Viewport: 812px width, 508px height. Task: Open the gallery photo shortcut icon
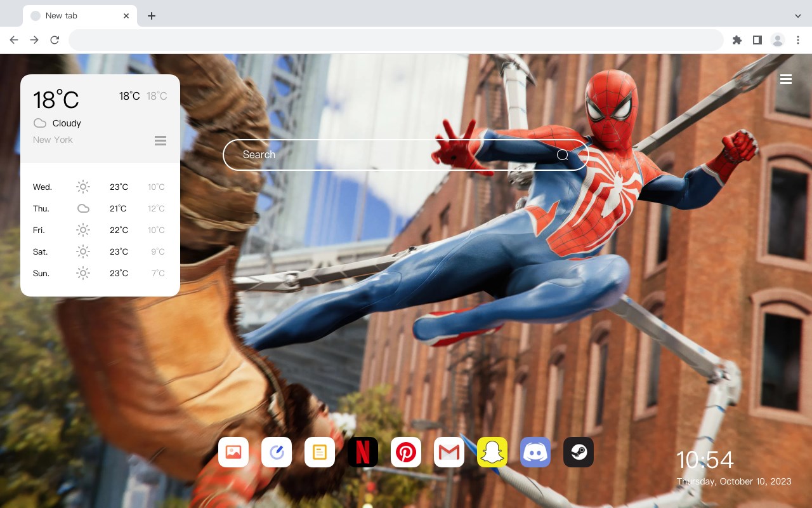233,452
